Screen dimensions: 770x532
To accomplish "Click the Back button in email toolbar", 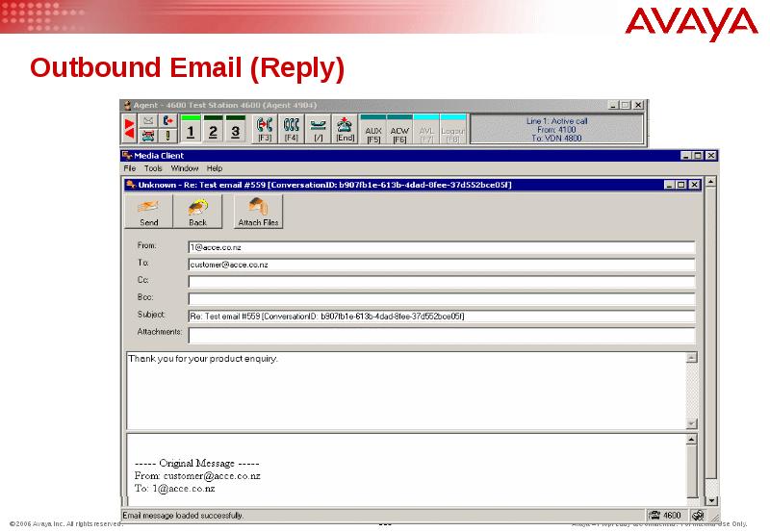I will (x=197, y=211).
